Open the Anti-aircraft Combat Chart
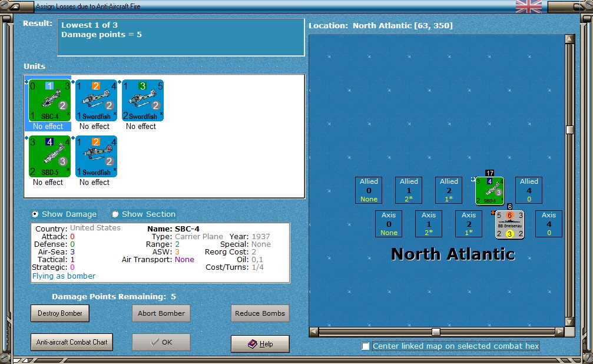Screen dimensions: 593x364 point(72,342)
